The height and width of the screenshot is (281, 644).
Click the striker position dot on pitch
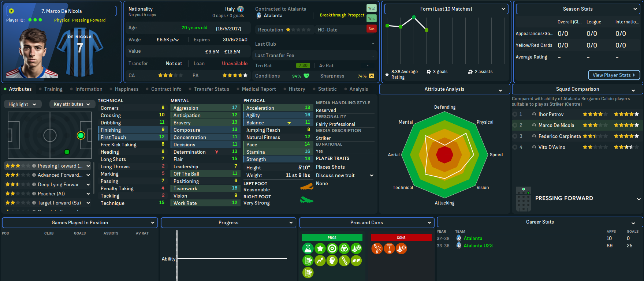(x=81, y=136)
